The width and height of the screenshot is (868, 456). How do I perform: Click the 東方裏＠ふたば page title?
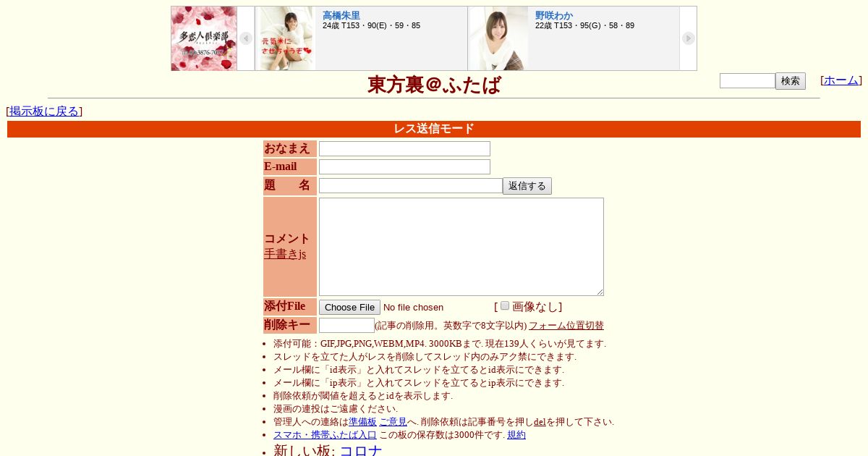pos(434,85)
